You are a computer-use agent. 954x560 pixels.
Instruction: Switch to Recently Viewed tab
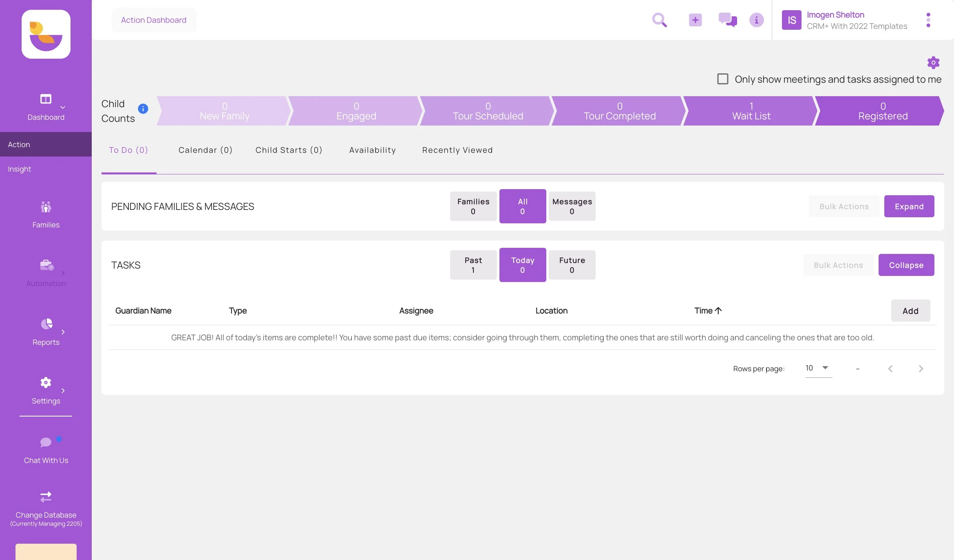[457, 150]
